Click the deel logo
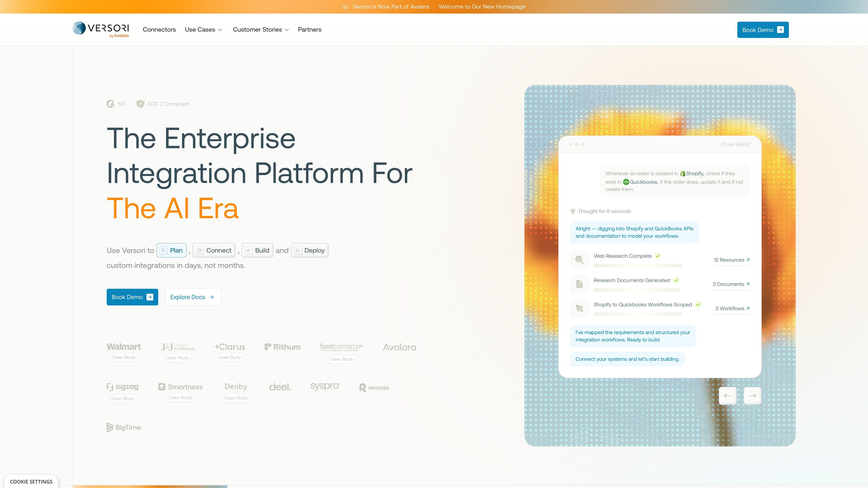The height and width of the screenshot is (488, 868). tap(280, 387)
